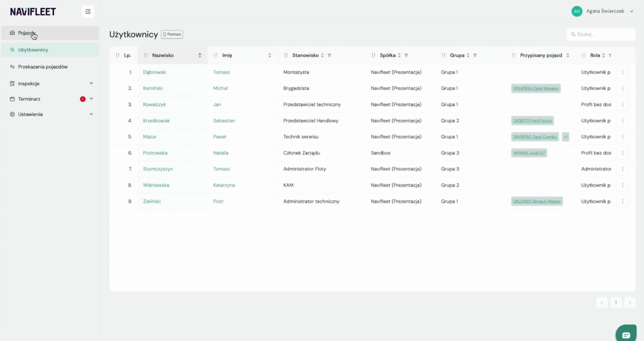
Task: Sort the table by Przypisany pojazd
Action: coord(568,55)
